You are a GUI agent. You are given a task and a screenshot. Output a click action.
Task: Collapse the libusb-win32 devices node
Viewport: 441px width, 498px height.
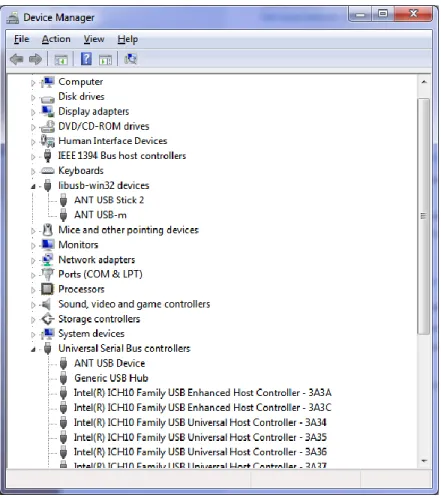(33, 187)
